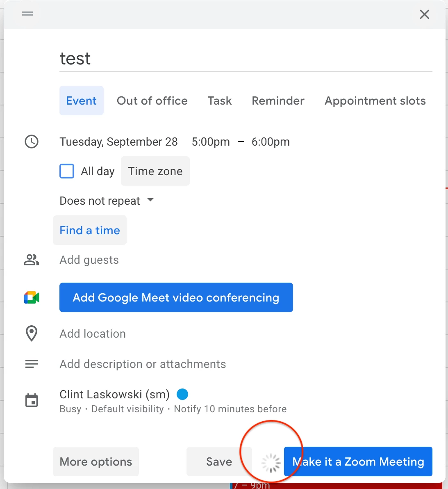
Task: Open the Time zone settings
Action: (x=155, y=171)
